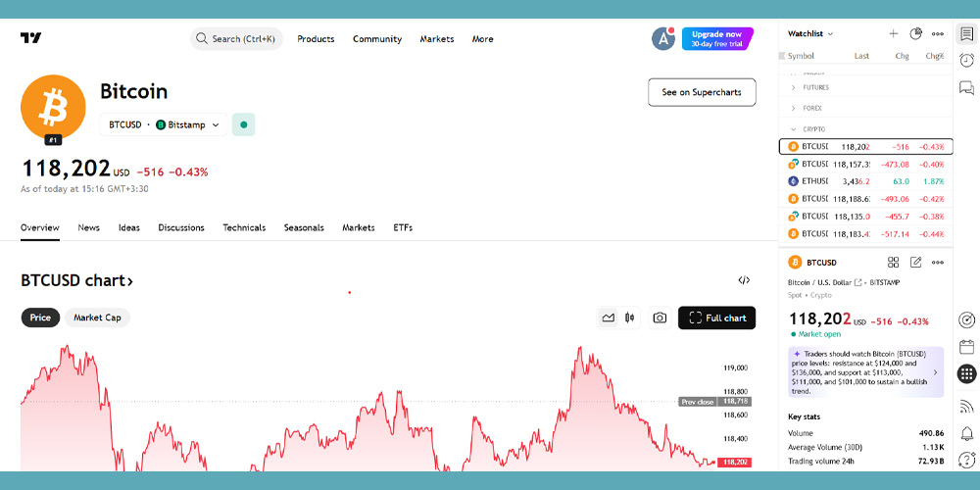Click the BTCUSD details edit note icon
This screenshot has width=980, height=490.
pos(915,263)
